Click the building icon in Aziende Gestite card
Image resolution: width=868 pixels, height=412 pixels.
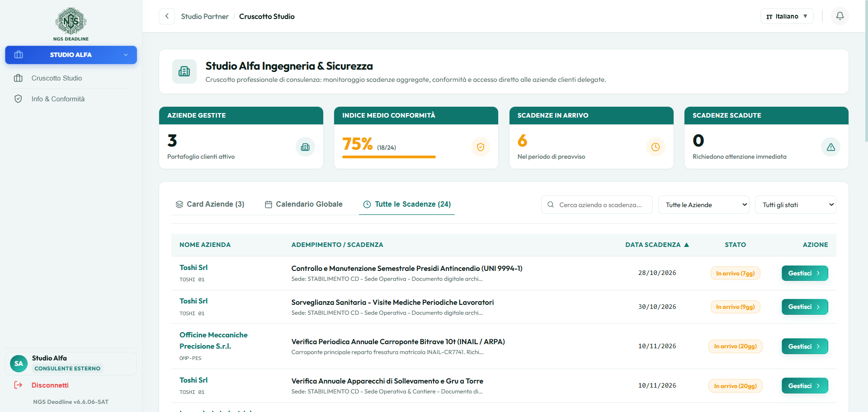pos(305,147)
